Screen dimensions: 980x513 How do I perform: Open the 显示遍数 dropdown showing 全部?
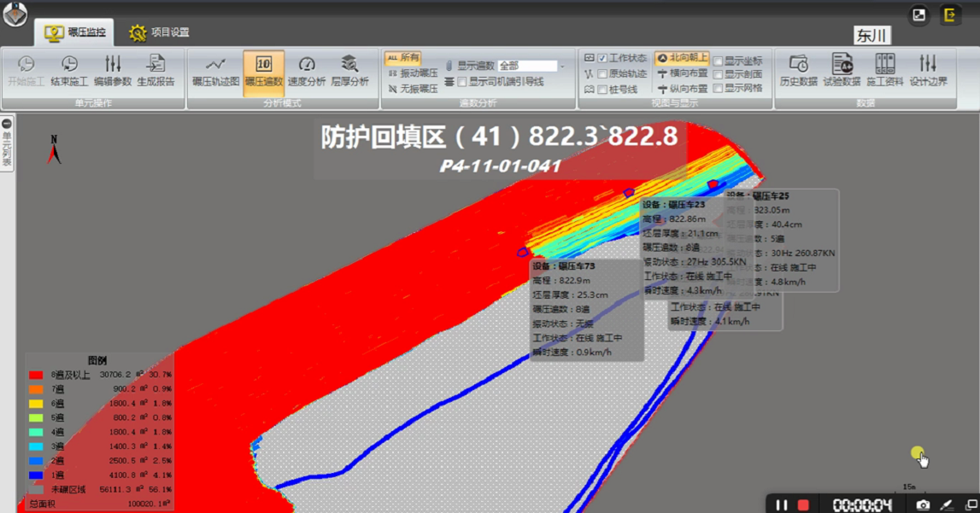[561, 66]
